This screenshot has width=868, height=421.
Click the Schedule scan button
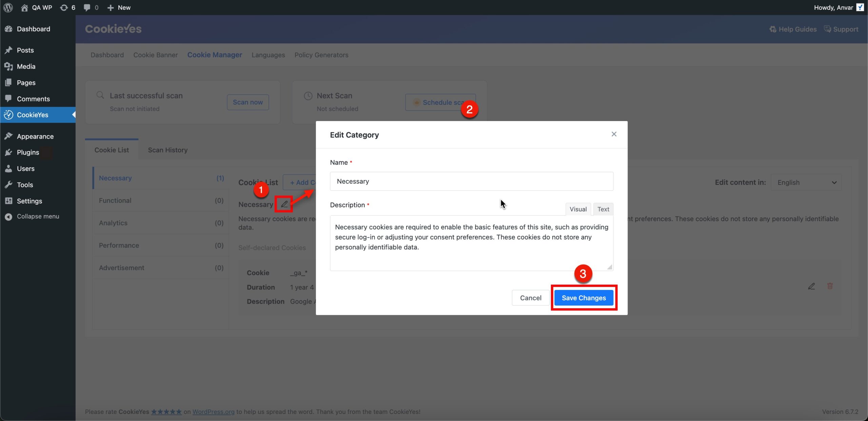tap(440, 102)
